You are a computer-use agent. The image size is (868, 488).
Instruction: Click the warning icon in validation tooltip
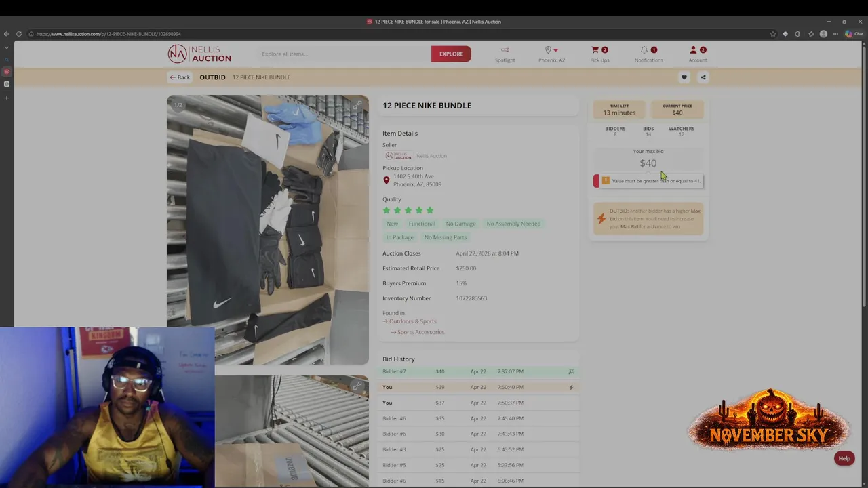pyautogui.click(x=606, y=181)
